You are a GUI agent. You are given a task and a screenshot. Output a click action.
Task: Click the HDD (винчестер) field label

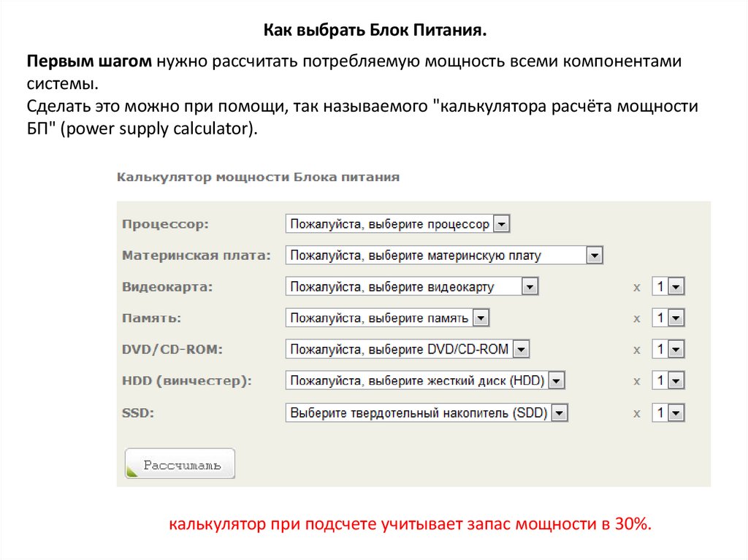[186, 380]
